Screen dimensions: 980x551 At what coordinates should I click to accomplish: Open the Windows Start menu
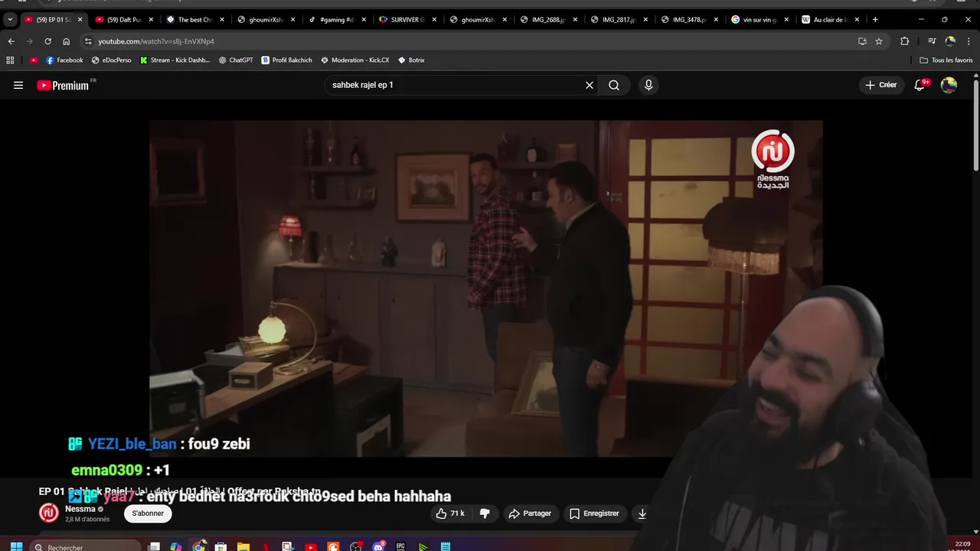[x=15, y=546]
